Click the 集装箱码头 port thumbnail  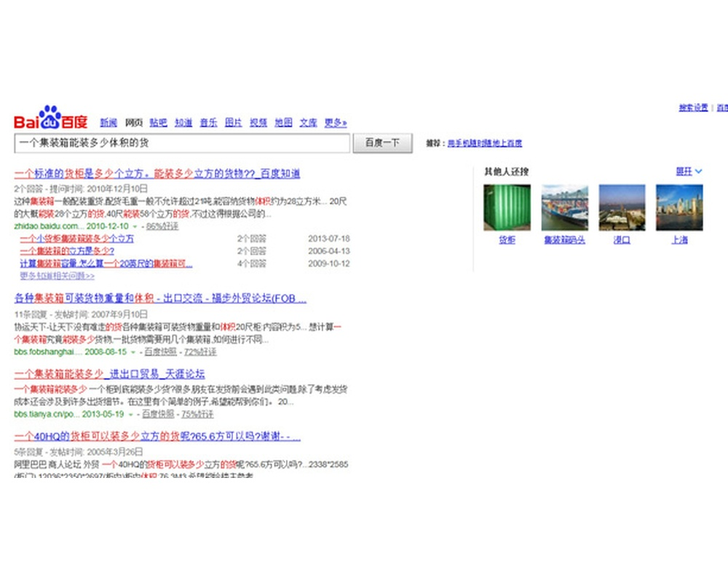[565, 207]
